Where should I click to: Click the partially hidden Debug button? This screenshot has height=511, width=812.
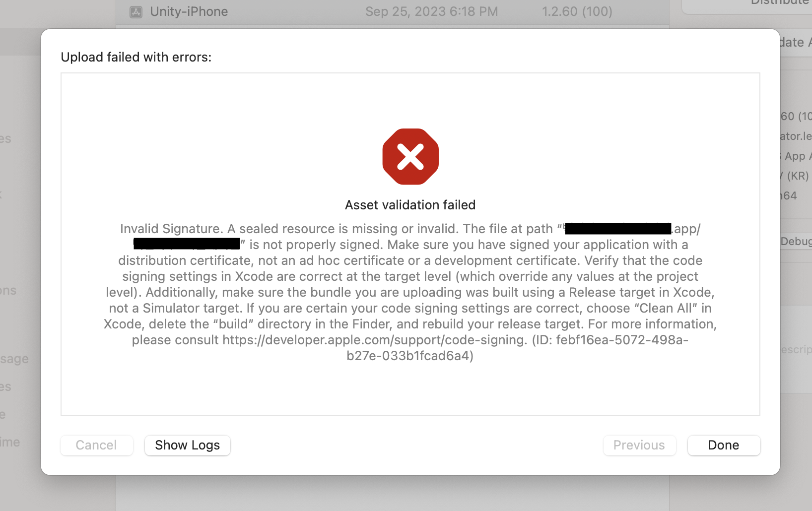796,241
